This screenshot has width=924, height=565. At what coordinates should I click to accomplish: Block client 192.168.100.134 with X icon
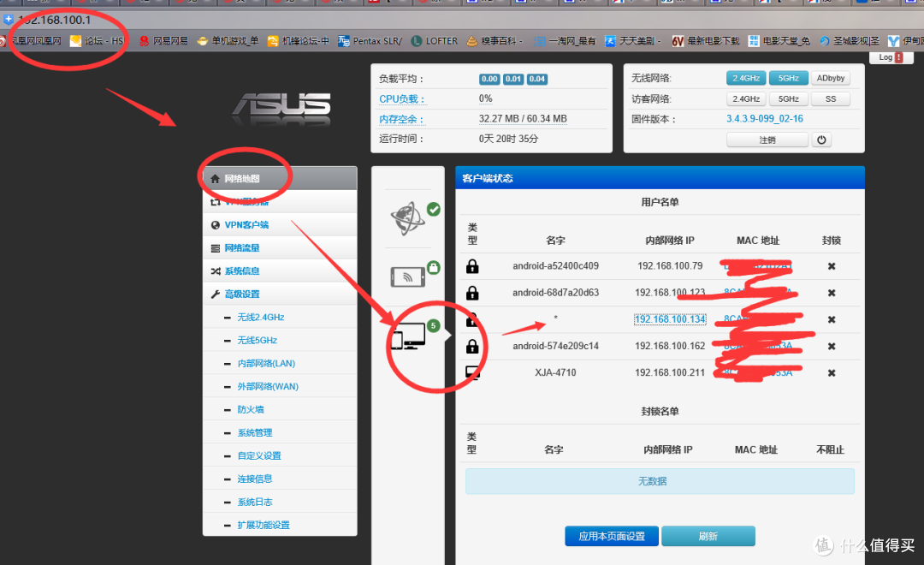tap(832, 319)
